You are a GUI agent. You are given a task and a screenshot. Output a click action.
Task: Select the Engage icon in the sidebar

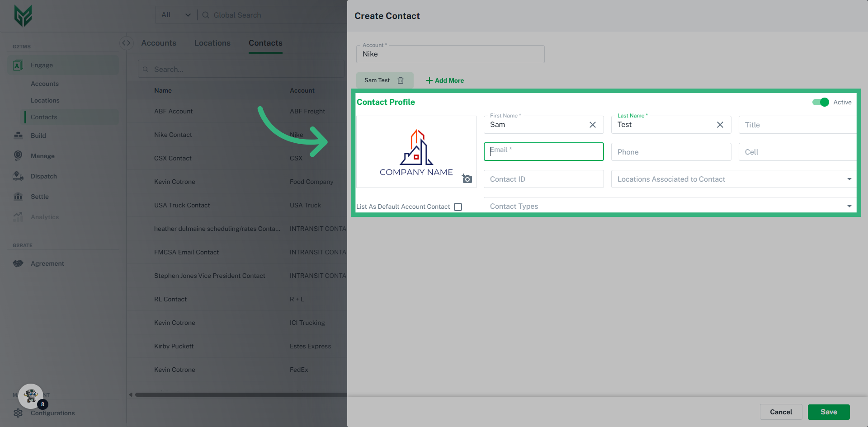(18, 65)
